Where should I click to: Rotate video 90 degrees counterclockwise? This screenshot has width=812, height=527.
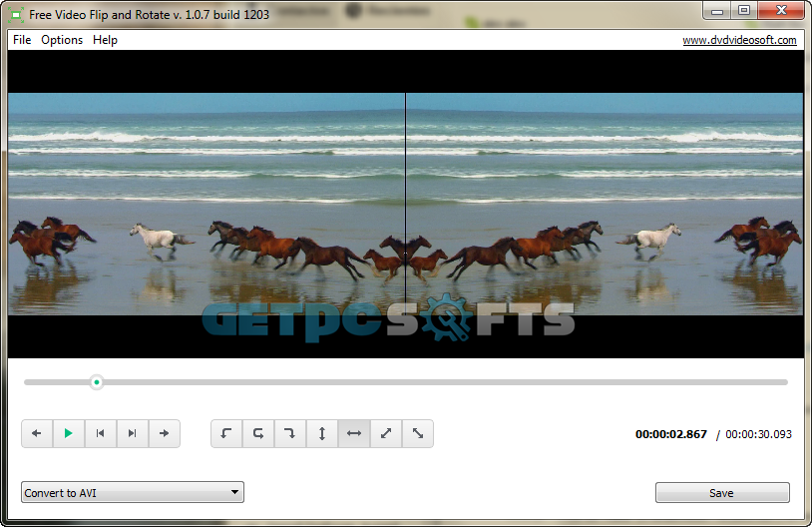[x=226, y=433]
